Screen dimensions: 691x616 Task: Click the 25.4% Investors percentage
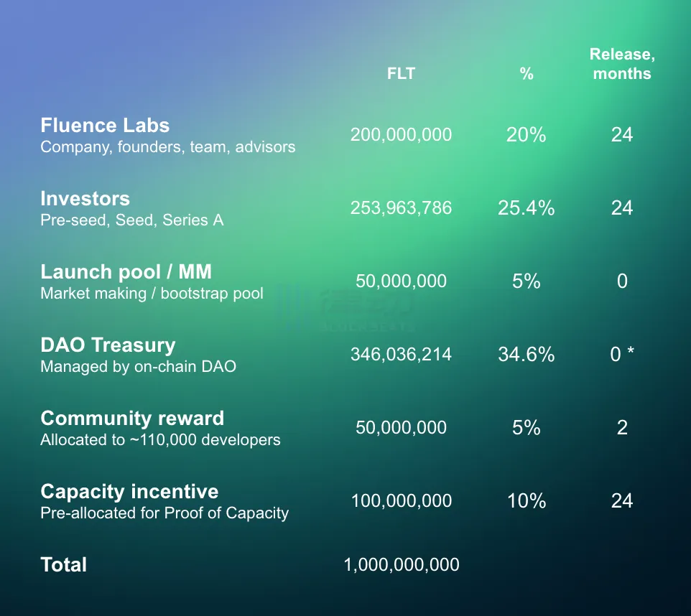pyautogui.click(x=527, y=207)
